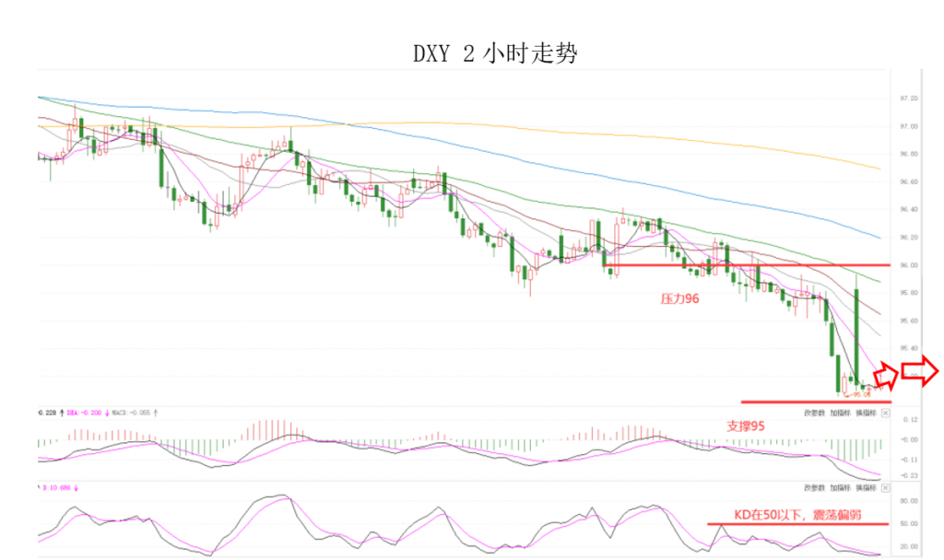Click the MACD:-0.055 readout
This screenshot has width=944, height=560.
click(133, 413)
